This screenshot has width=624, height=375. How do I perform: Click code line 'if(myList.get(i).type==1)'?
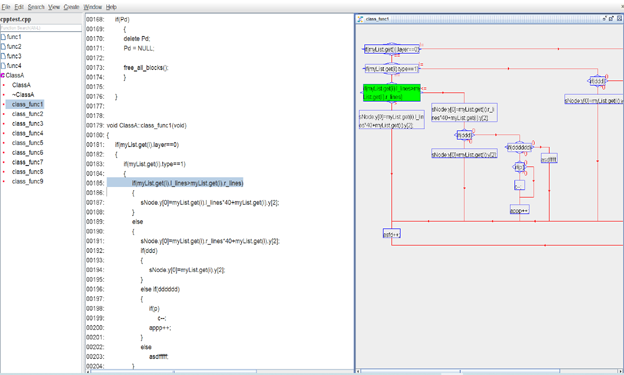154,164
